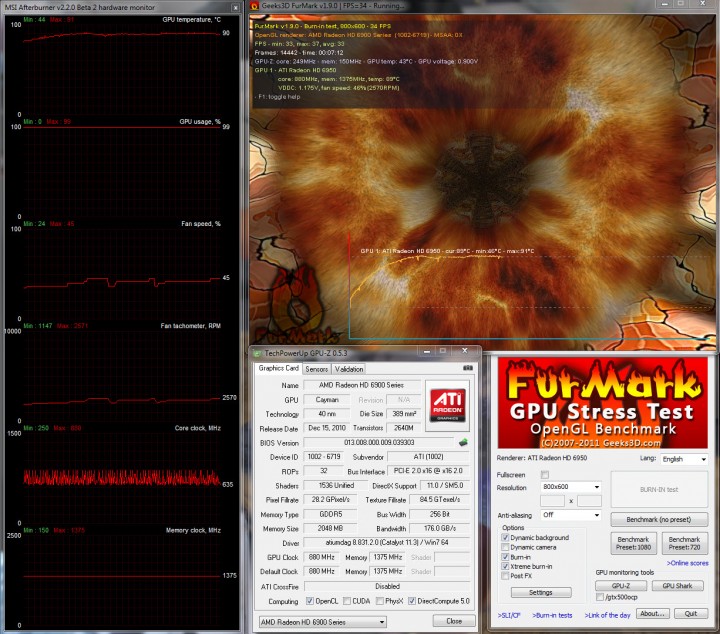Open the Anti-aliasing Off dropdown
The width and height of the screenshot is (720, 634).
(x=571, y=515)
